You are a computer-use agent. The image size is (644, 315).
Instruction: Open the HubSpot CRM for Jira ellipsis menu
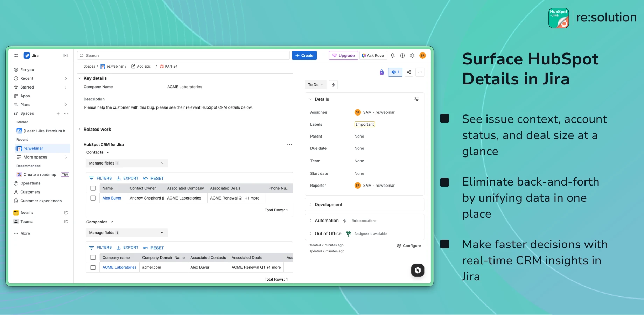[x=289, y=145]
